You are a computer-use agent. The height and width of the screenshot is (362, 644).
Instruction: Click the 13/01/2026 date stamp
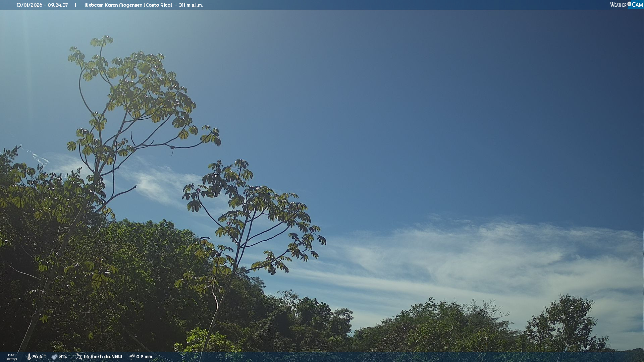pos(30,5)
